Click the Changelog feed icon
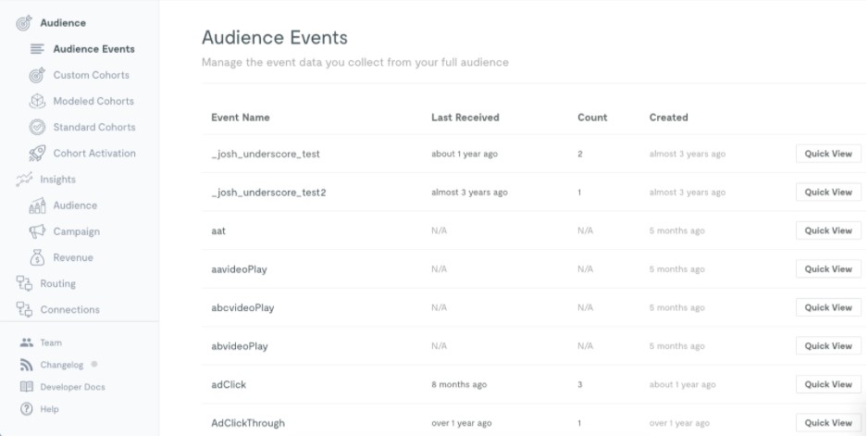 pyautogui.click(x=26, y=365)
